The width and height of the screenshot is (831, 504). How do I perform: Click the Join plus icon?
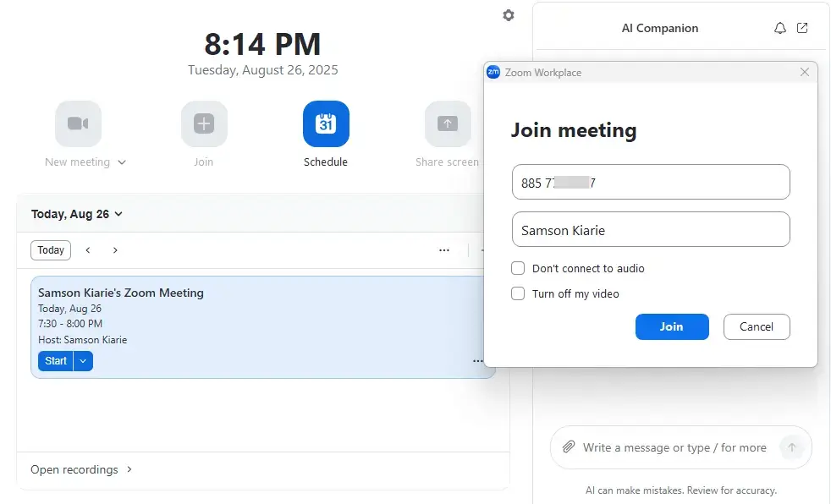click(204, 124)
